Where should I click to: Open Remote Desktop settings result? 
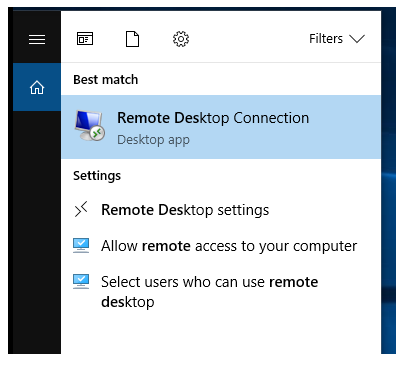pyautogui.click(x=221, y=210)
